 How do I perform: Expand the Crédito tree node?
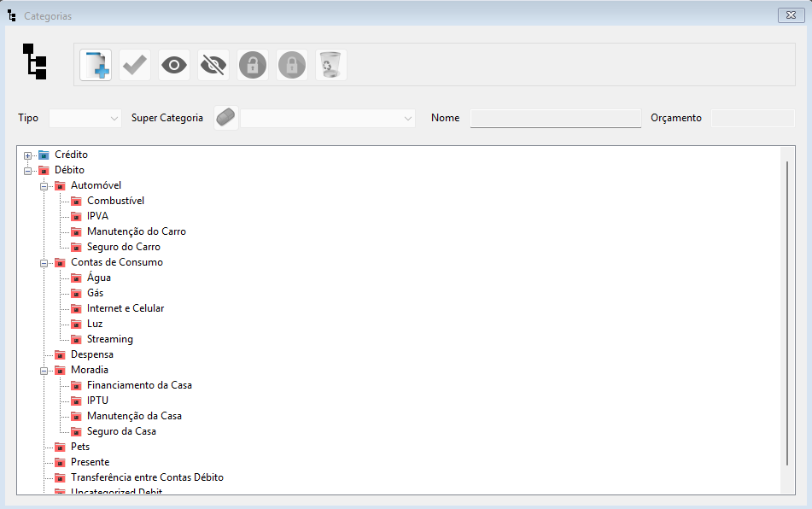point(28,155)
